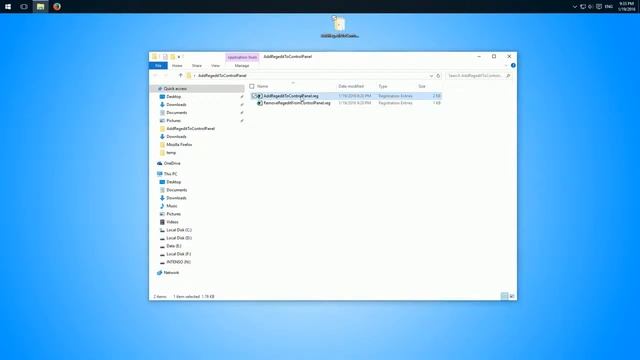
Task: Open the Music folder under This PC
Action: point(172,206)
